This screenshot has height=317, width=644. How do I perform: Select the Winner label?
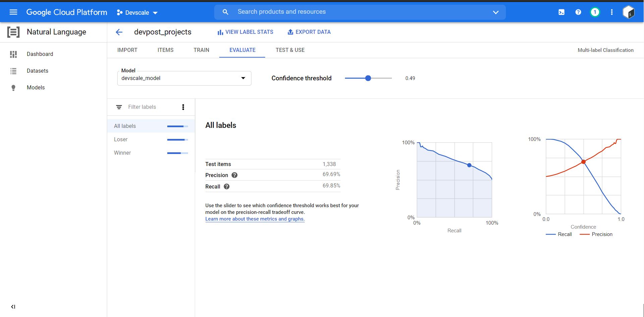pyautogui.click(x=151, y=153)
